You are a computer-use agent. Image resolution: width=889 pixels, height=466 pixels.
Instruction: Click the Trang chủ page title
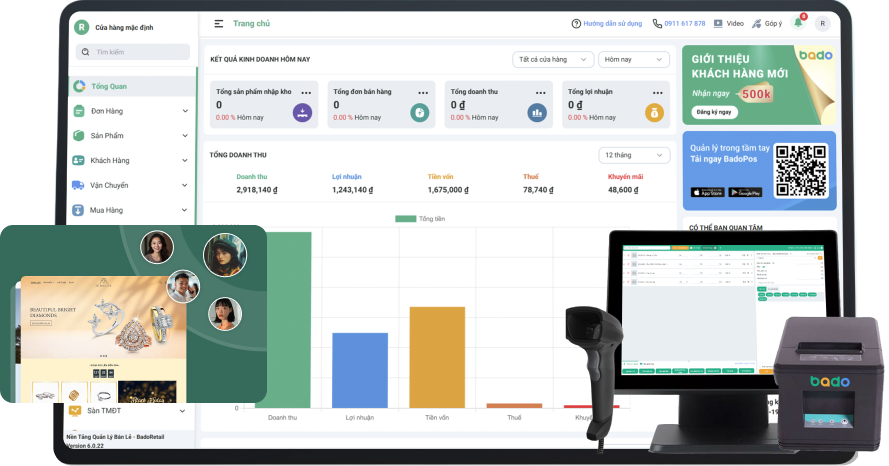pos(251,24)
